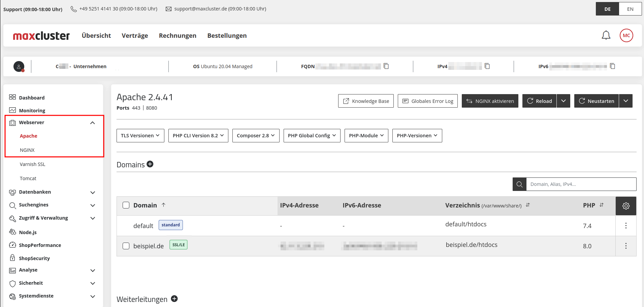Click the Reload button
The image size is (644, 307).
tap(540, 101)
